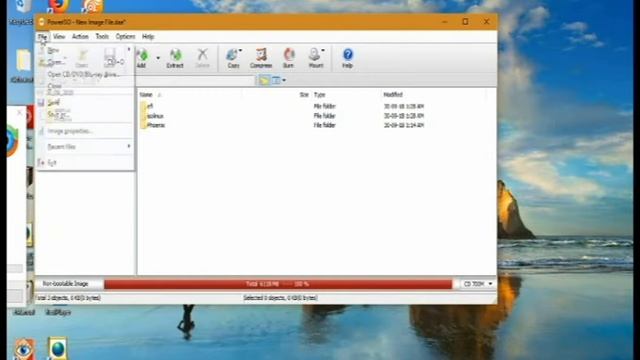Image resolution: width=640 pixels, height=360 pixels.
Task: Open the Mount button dropdown arrow
Action: pyautogui.click(x=323, y=51)
